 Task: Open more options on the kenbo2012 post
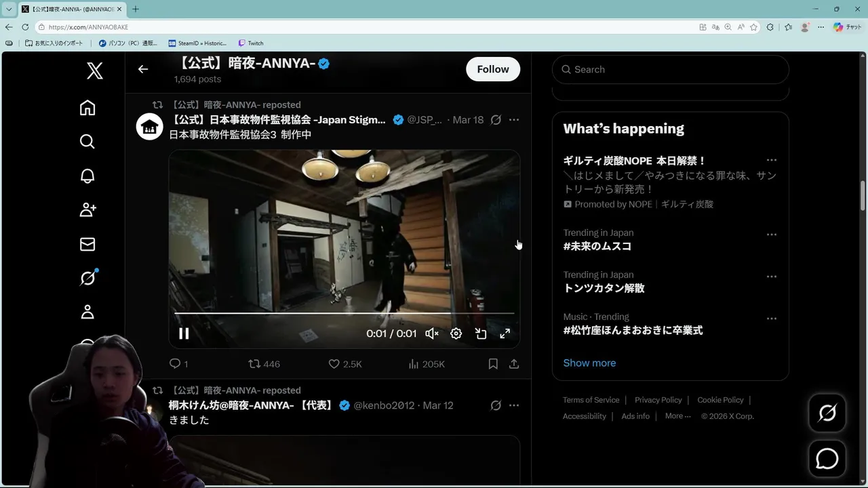(514, 405)
